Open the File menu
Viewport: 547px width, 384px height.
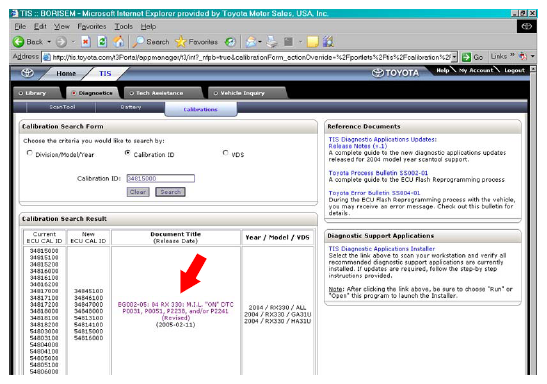20,27
